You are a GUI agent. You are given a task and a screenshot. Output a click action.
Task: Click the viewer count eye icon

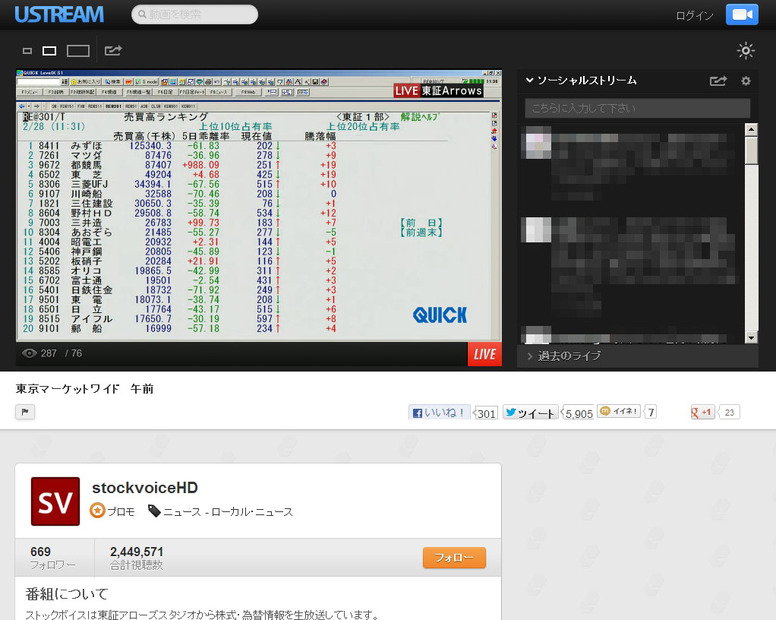[x=29, y=353]
